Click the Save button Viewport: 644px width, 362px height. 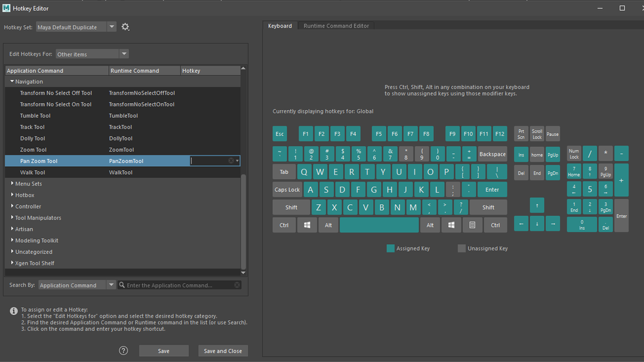coord(164,350)
